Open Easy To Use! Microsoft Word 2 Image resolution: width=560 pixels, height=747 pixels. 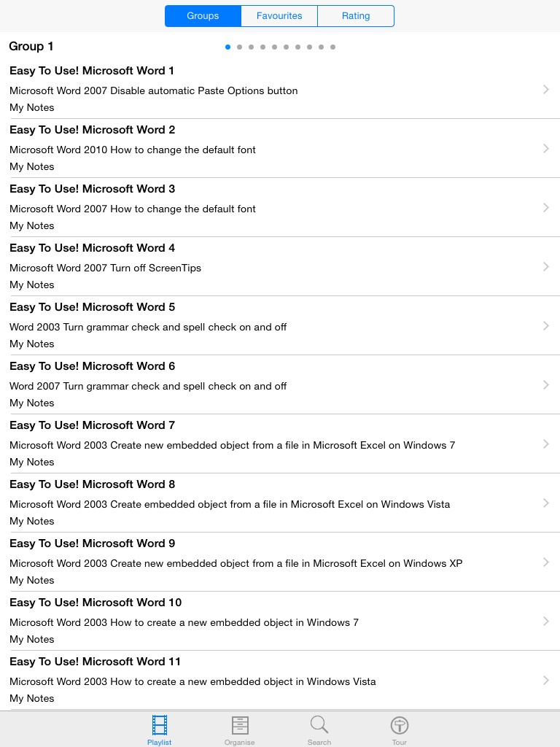(93, 130)
